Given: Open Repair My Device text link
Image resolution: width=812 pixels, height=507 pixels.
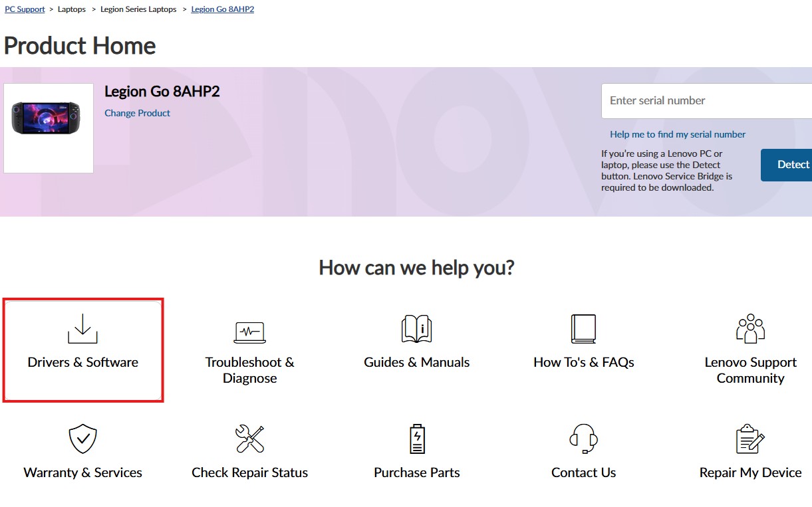Looking at the screenshot, I should coord(750,472).
